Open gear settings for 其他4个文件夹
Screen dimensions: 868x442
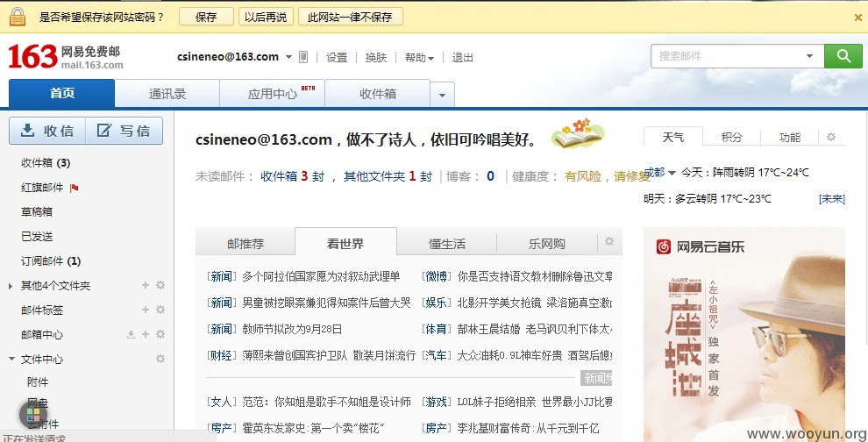point(160,285)
